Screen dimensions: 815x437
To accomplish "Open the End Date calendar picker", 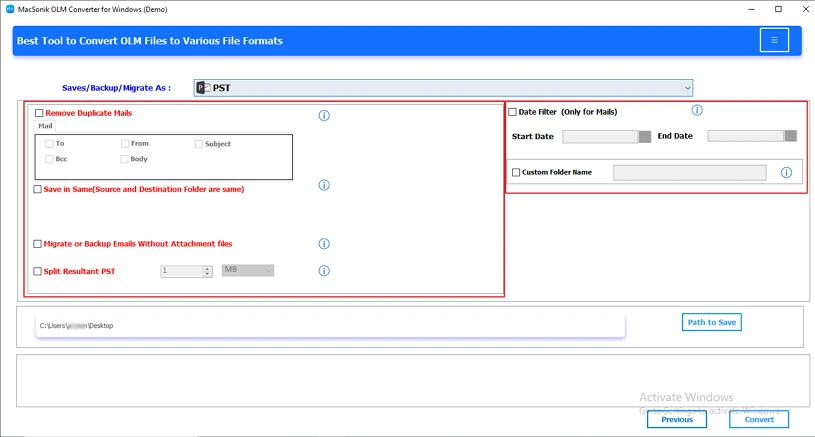I will coord(791,136).
